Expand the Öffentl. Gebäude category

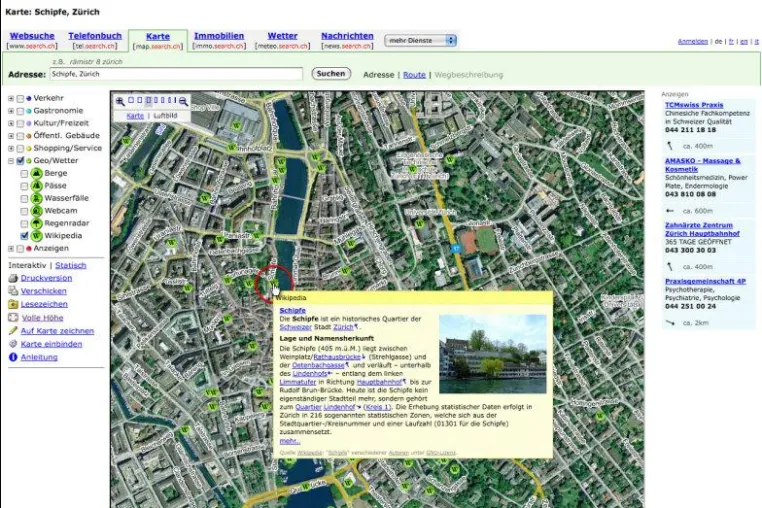click(11, 136)
